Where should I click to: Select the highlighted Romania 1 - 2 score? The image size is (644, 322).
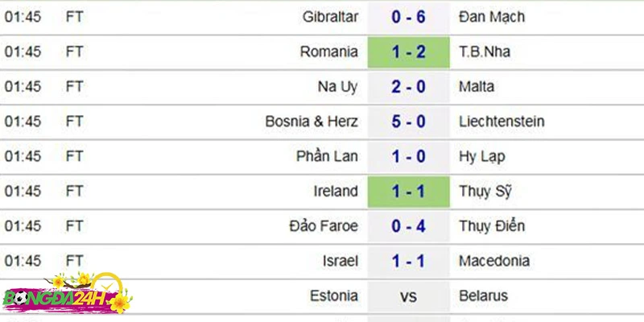408,52
